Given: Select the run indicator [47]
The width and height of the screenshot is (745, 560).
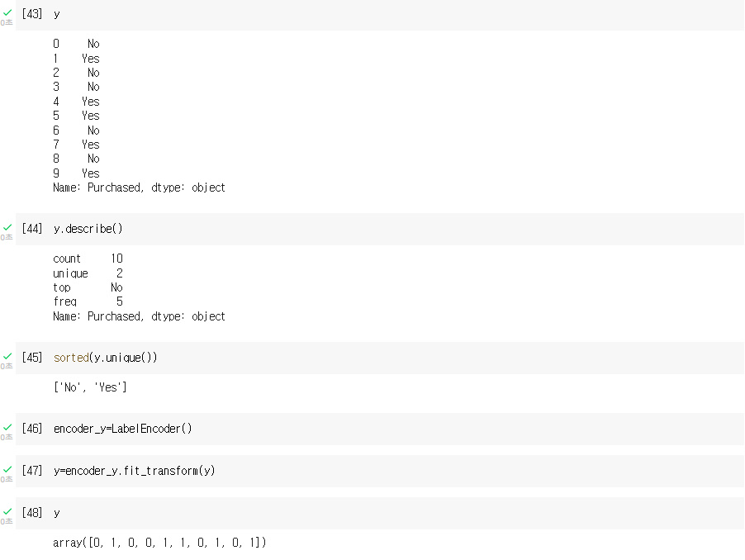Looking at the screenshot, I should click(x=32, y=471).
